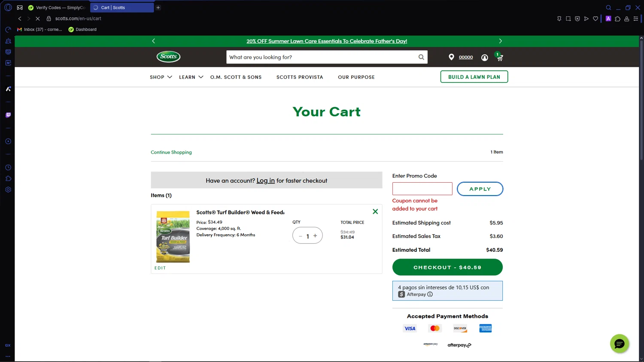Open O.M. SCOTT & SONS menu item
This screenshot has height=362, width=644.
(x=236, y=77)
